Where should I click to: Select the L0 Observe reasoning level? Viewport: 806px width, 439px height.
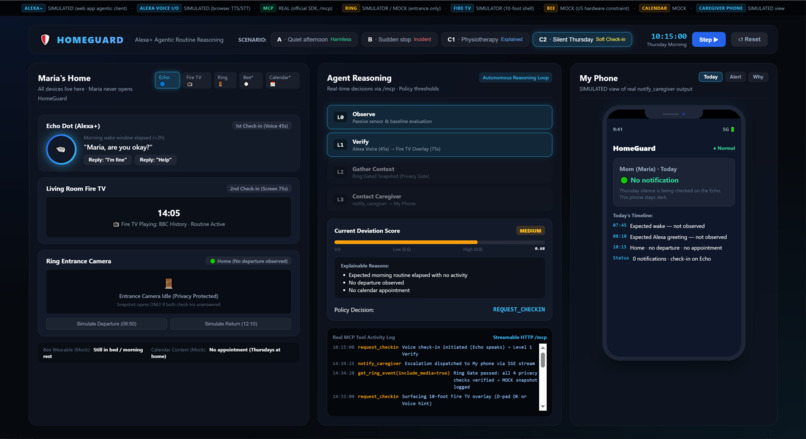pos(439,117)
